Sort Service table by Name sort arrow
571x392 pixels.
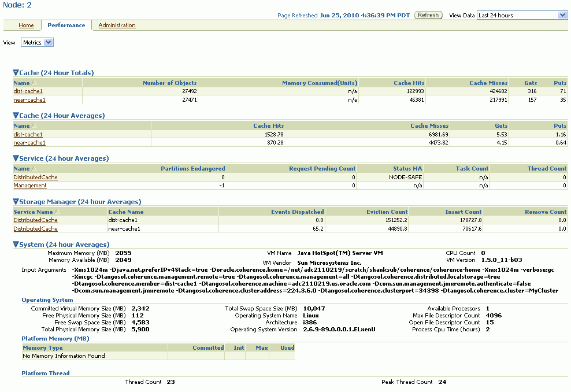coord(34,168)
